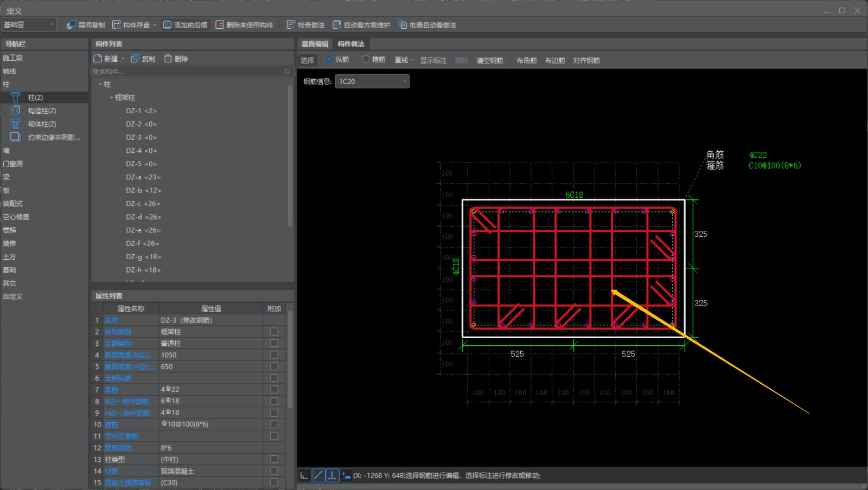Check the 截面宽度 row checkbox
868x490 pixels.
coord(274,355)
